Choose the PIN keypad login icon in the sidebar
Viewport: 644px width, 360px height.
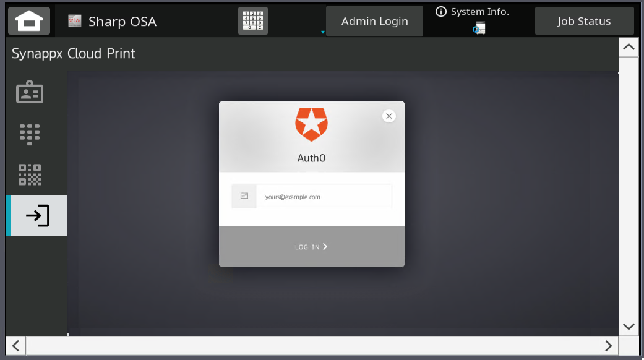[29, 134]
